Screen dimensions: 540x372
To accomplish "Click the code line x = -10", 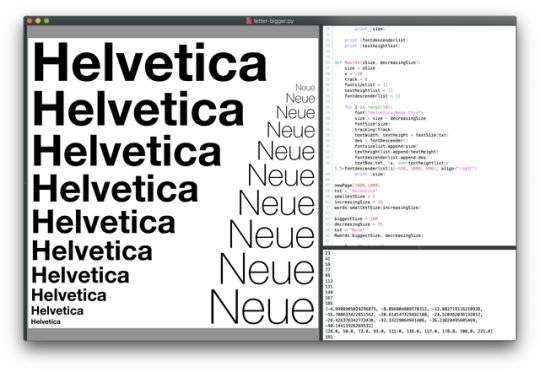I will 353,74.
